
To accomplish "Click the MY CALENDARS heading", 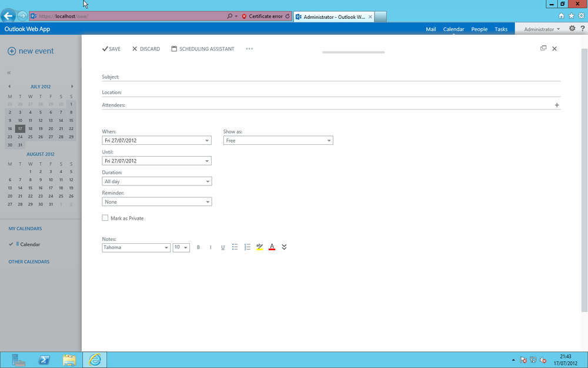I will tap(25, 228).
